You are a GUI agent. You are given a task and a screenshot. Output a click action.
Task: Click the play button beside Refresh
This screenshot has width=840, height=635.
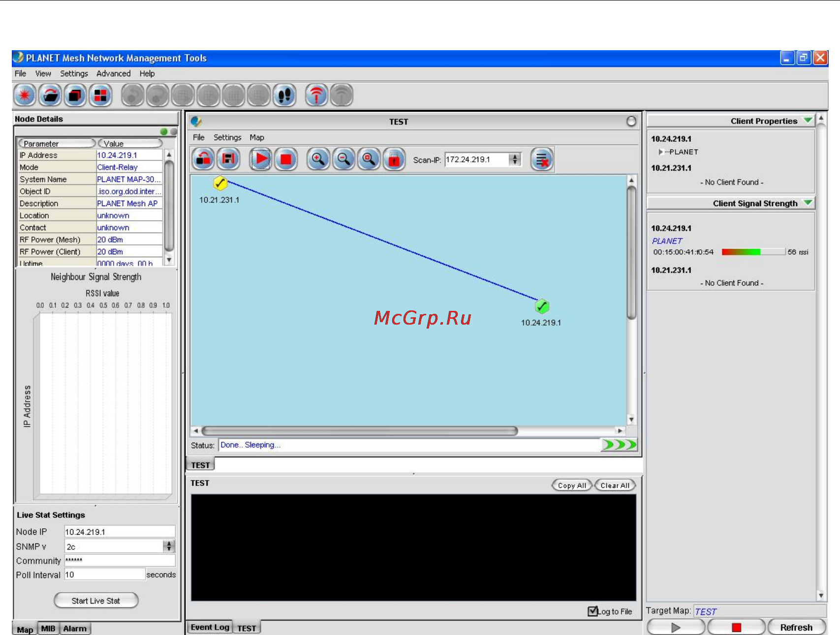tap(676, 627)
